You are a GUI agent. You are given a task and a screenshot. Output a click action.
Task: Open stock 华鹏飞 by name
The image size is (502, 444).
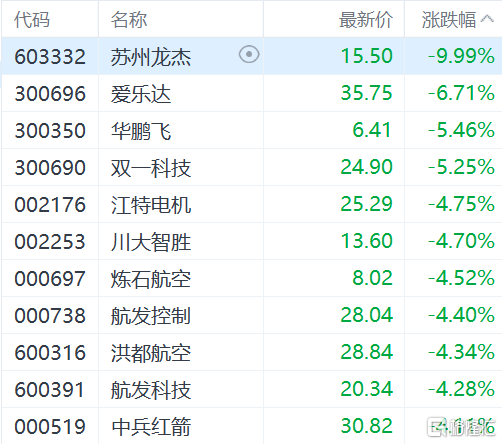click(x=141, y=130)
